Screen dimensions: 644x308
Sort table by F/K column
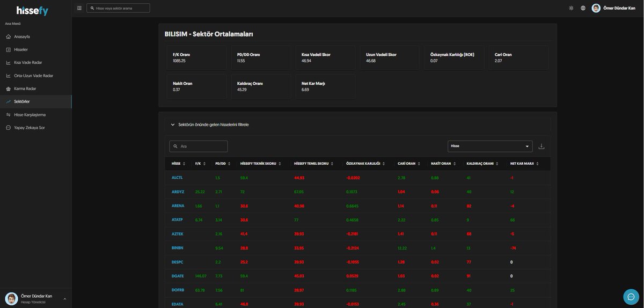[x=200, y=164]
